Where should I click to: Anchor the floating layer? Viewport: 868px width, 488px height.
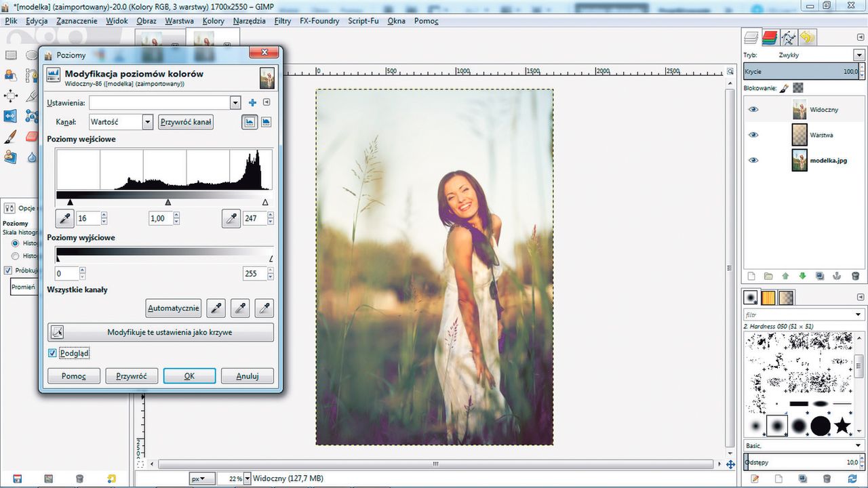[x=837, y=276]
